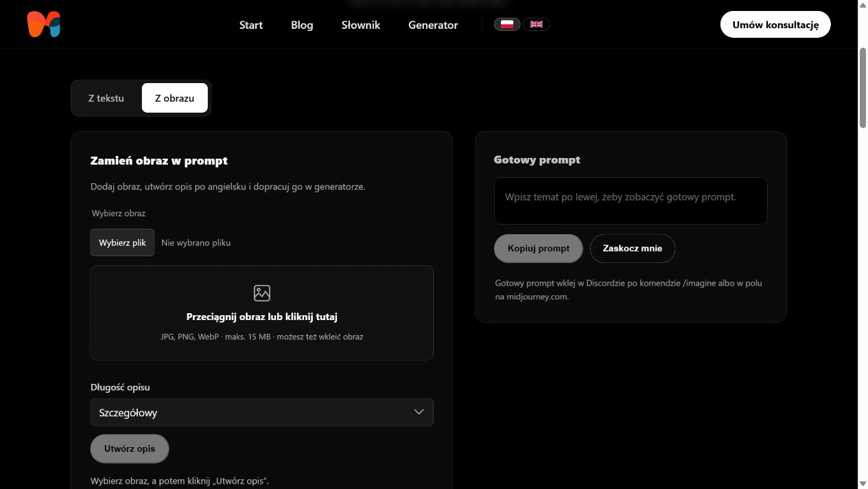
Task: Switch to the Z tekstu tab
Action: tap(106, 98)
